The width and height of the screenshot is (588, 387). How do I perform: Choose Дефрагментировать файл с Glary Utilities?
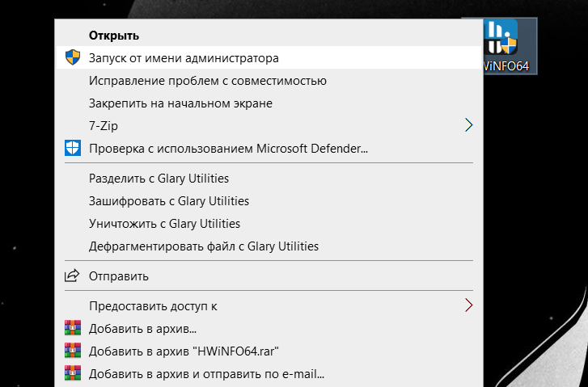tap(269, 246)
